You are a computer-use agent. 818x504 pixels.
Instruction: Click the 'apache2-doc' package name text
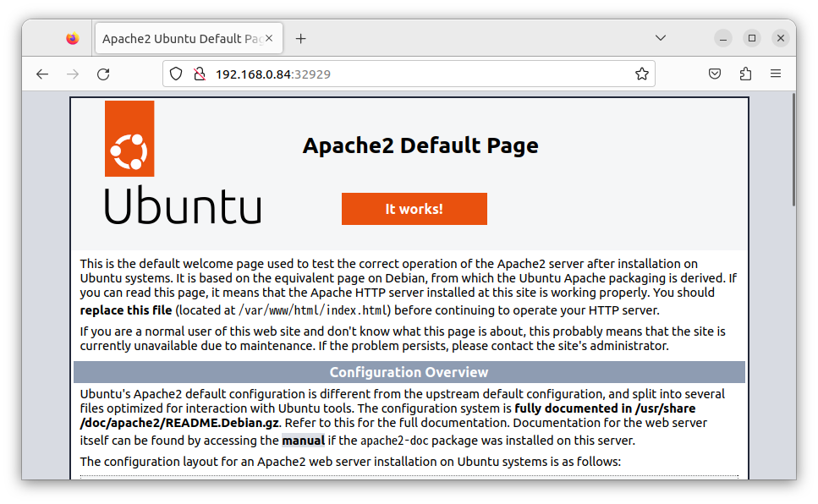pyautogui.click(x=394, y=441)
